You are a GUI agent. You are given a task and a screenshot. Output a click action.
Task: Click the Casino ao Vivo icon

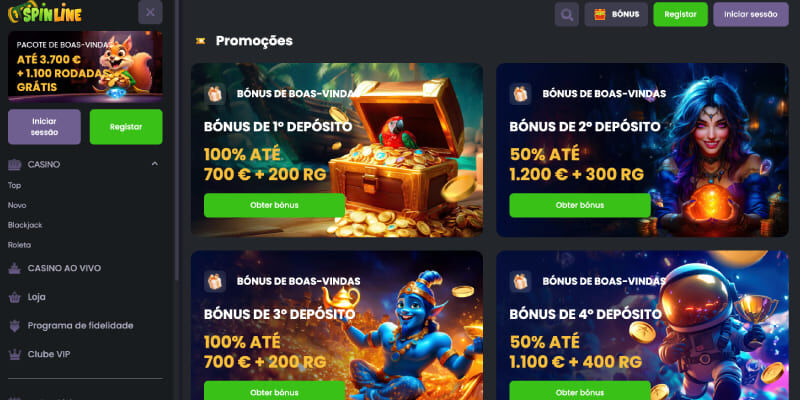tap(15, 268)
